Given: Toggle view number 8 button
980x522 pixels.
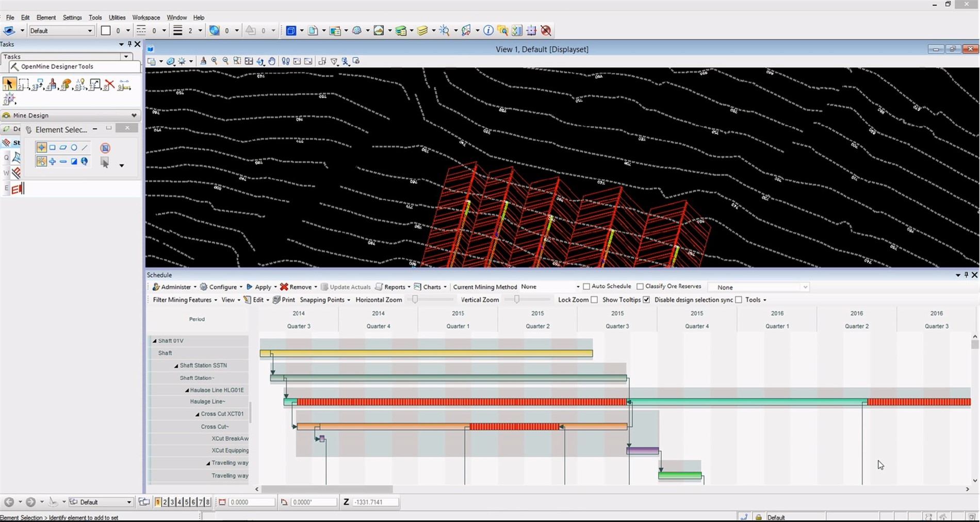Looking at the screenshot, I should [x=208, y=502].
